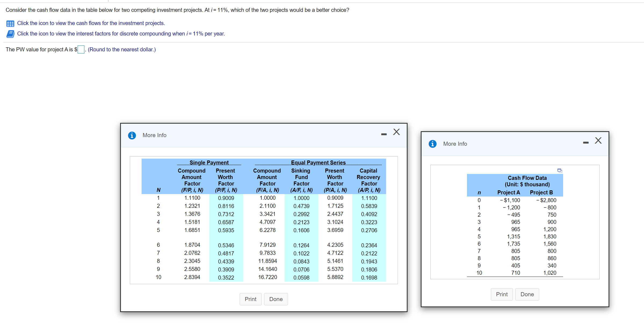The width and height of the screenshot is (644, 325).
Task: Click the info icon in interest factors dialog
Action: 132,135
